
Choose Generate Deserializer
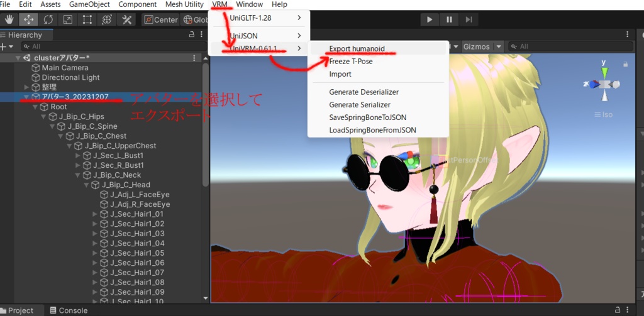pyautogui.click(x=378, y=92)
